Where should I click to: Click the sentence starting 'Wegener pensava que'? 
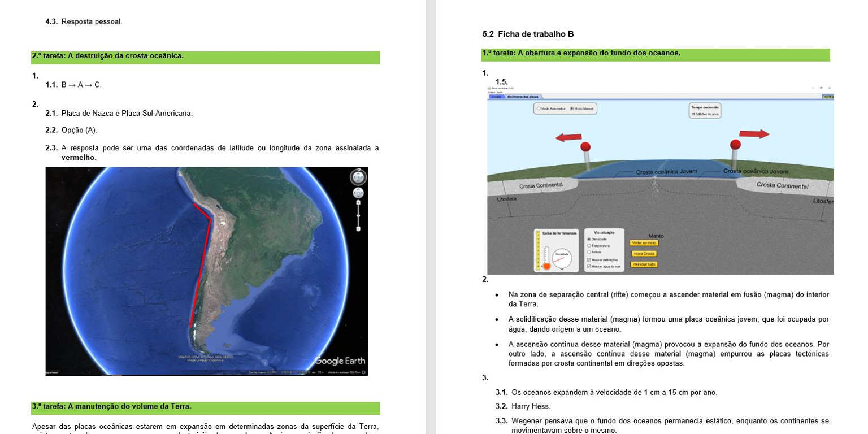point(670,426)
